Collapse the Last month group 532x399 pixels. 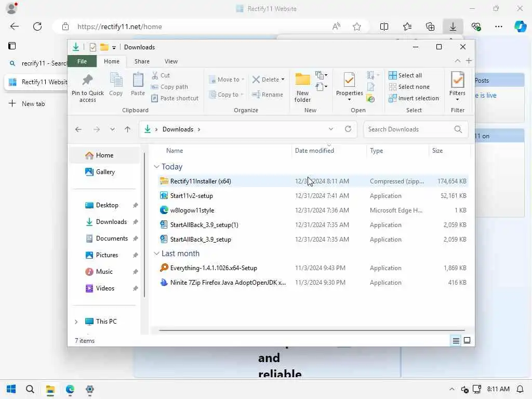(156, 254)
